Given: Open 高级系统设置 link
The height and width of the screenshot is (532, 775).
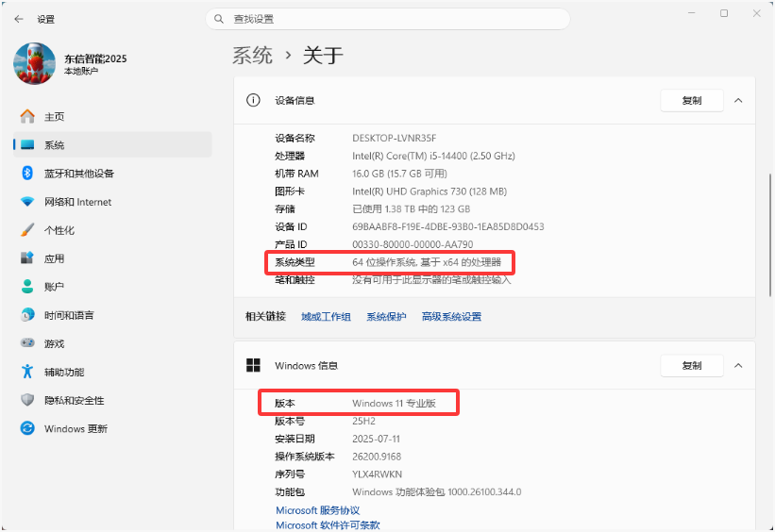Looking at the screenshot, I should tap(452, 317).
